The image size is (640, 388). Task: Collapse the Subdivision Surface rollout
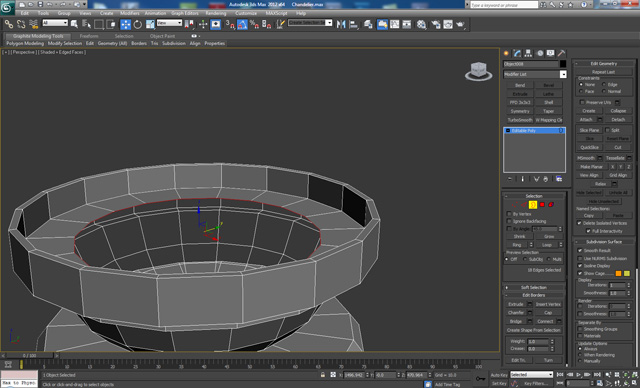pos(604,242)
